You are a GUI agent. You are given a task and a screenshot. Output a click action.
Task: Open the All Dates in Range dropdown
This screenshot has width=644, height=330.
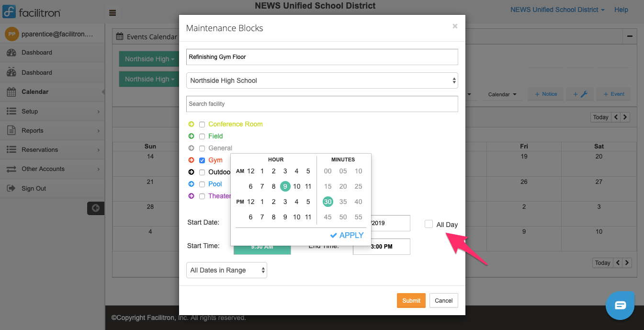click(226, 270)
